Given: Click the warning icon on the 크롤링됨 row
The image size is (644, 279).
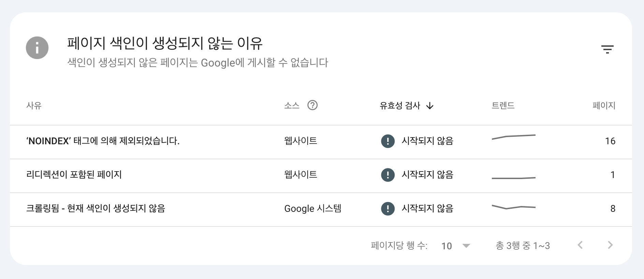Looking at the screenshot, I should 387,208.
